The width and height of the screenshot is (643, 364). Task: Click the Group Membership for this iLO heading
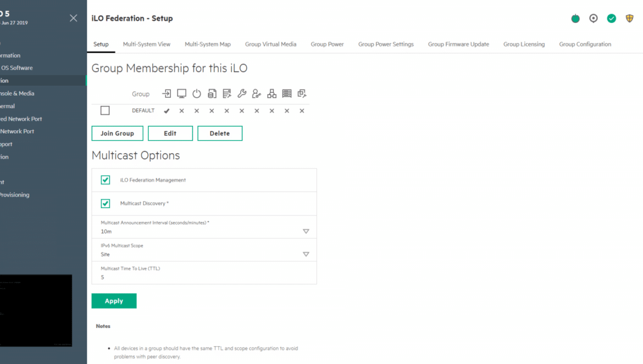click(x=169, y=68)
